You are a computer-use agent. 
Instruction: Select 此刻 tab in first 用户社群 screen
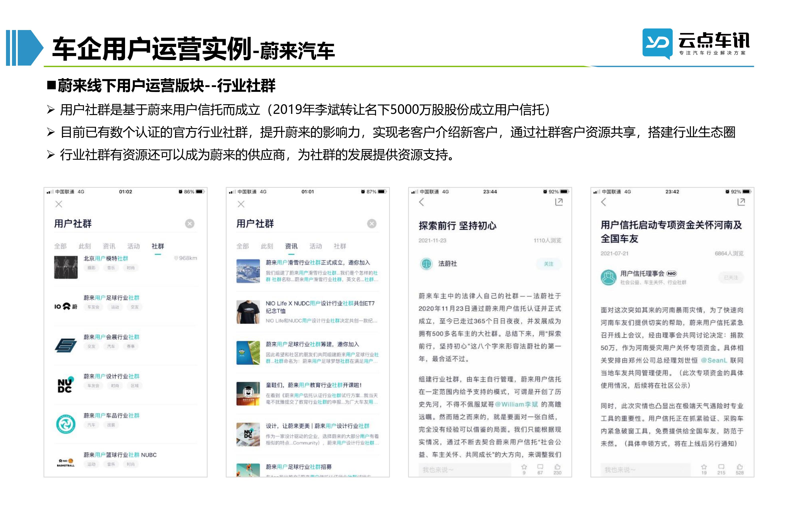tap(85, 246)
